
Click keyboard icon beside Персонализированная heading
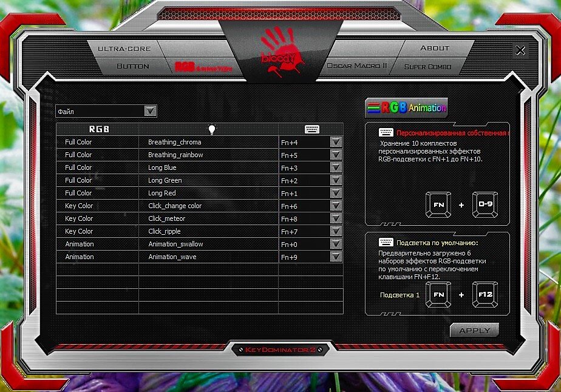pyautogui.click(x=386, y=133)
